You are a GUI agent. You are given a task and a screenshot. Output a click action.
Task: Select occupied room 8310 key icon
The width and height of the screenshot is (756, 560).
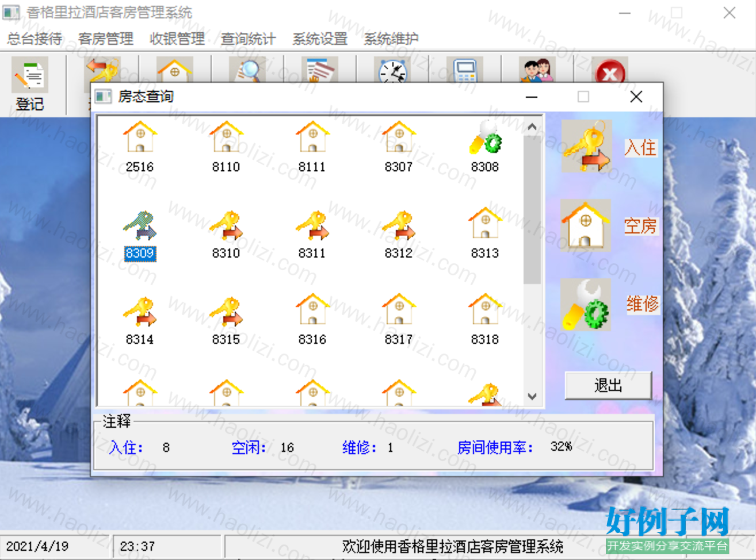pos(226,225)
